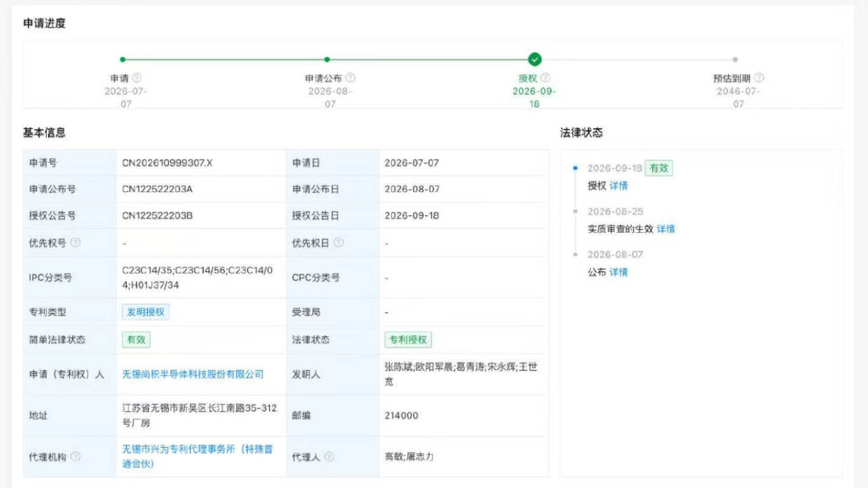This screenshot has width=868, height=488.
Task: Click the 专利类型 row label
Action: coord(47,312)
